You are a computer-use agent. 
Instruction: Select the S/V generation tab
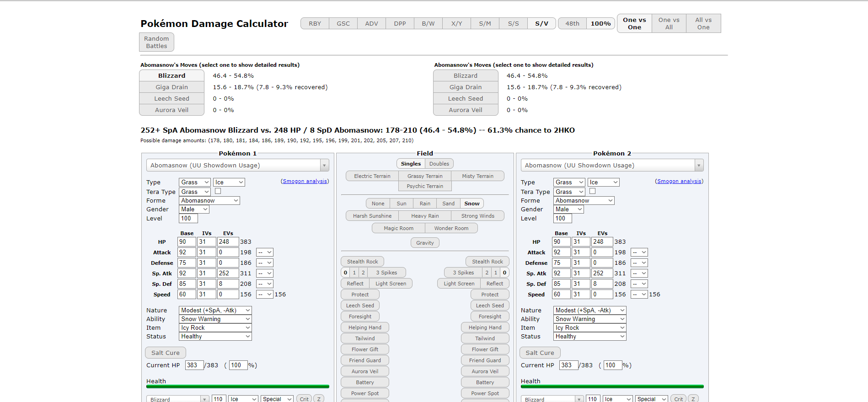(541, 23)
